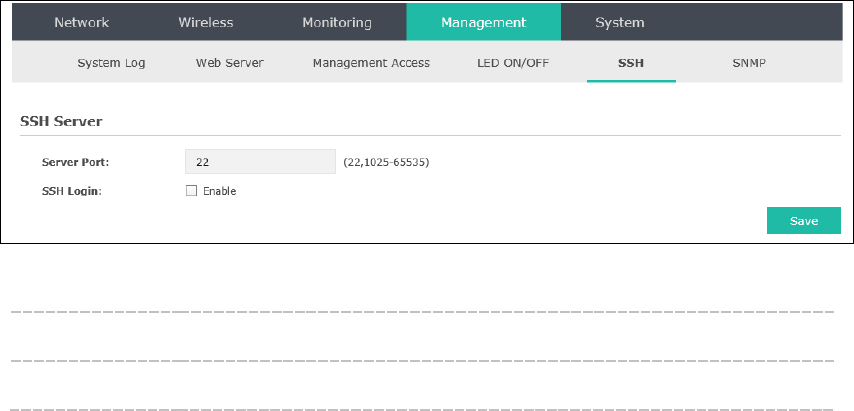Go to the Monitoring tab
854x411 pixels.
tap(337, 23)
